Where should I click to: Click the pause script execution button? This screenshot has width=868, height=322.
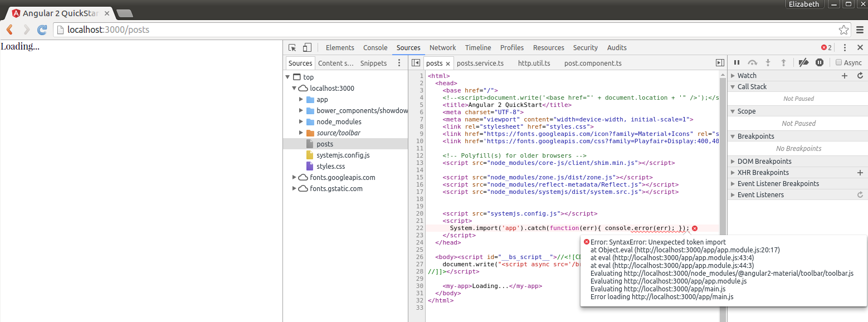737,63
